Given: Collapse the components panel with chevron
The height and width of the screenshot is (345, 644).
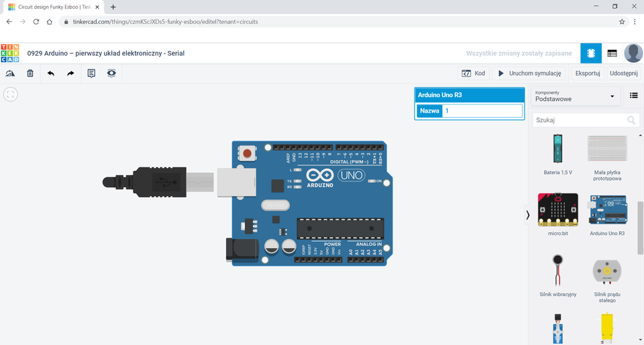Looking at the screenshot, I should click(528, 215).
